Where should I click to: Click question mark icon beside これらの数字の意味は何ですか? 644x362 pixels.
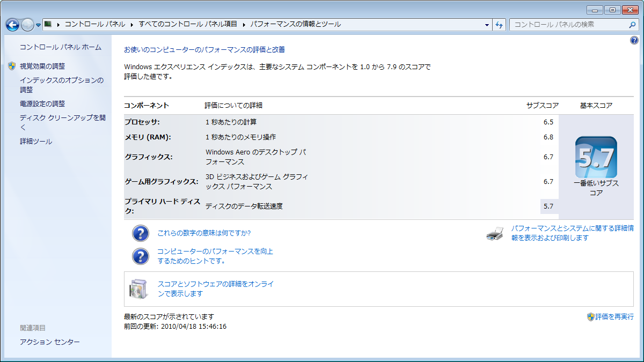point(141,233)
